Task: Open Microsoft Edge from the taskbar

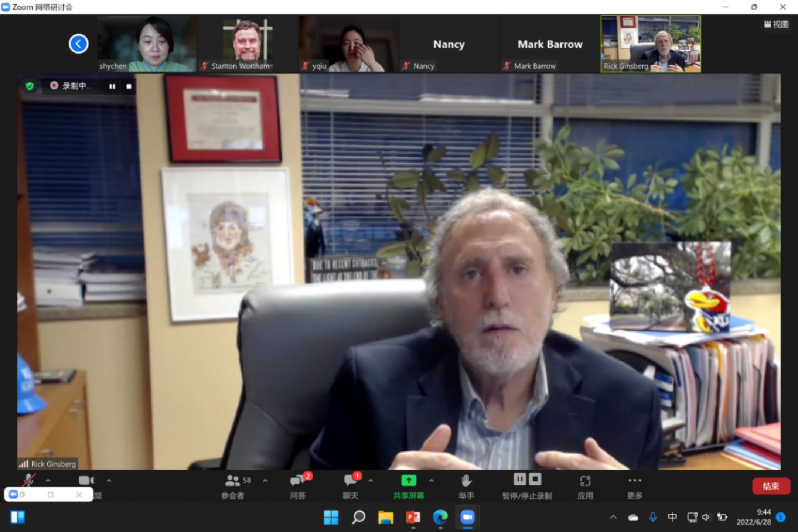Action: 440,517
